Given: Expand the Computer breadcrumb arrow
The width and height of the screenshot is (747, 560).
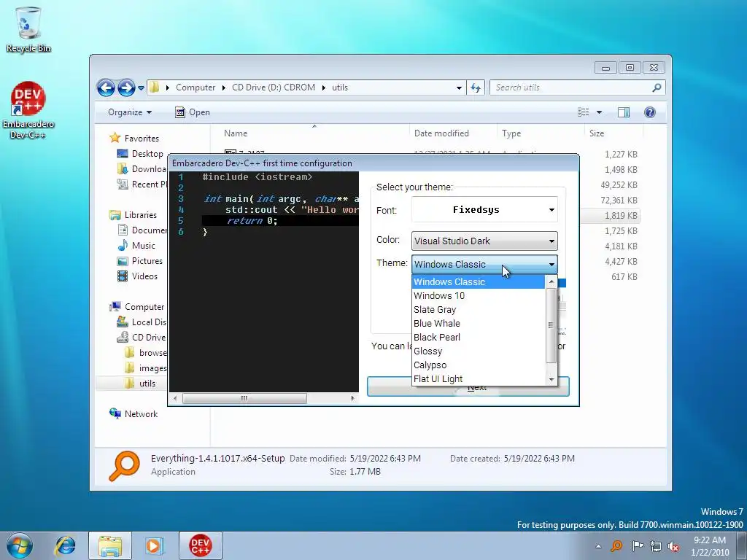Looking at the screenshot, I should tap(223, 87).
